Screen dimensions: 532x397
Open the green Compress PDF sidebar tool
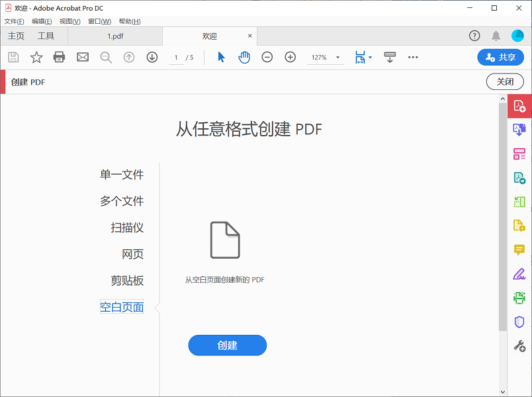pyautogui.click(x=519, y=202)
